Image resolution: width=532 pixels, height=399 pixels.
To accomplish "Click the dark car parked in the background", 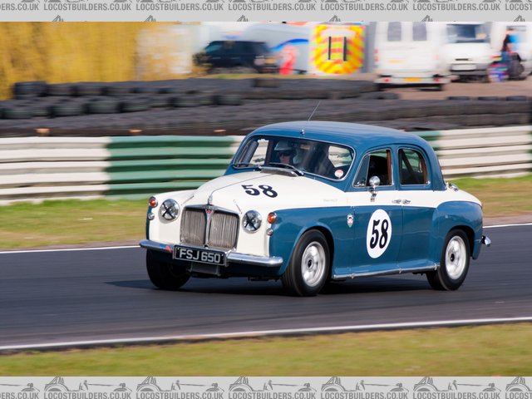I will click(235, 56).
